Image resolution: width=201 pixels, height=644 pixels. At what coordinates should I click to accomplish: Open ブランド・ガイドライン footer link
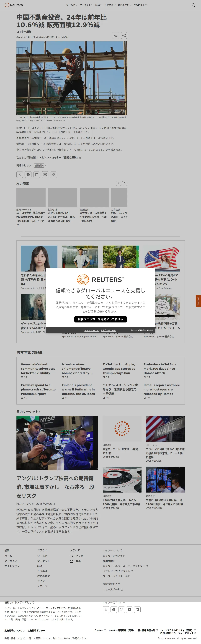(x=118, y=571)
